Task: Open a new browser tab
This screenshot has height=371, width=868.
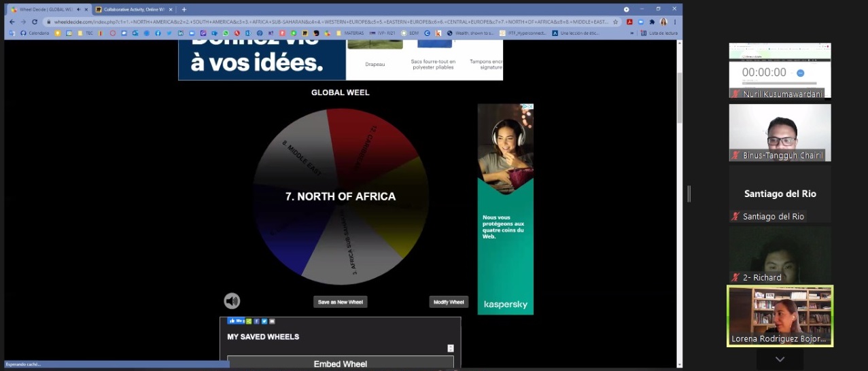Action: pyautogui.click(x=184, y=10)
